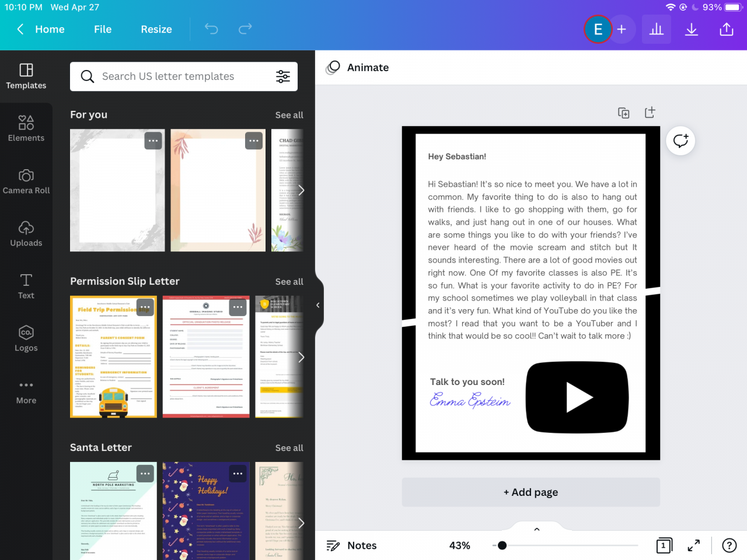Select the Happy Holidays letter template

206,511
